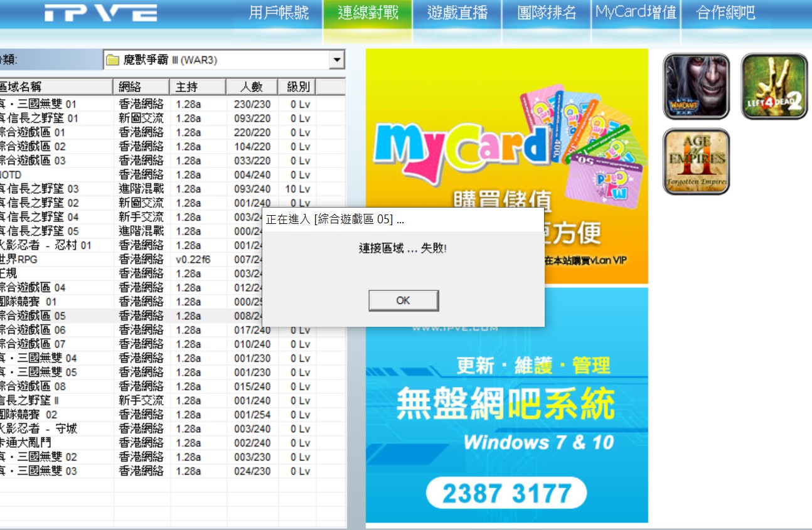Open the 用戶帳號 tab
The width and height of the screenshot is (812, 530).
pos(279,13)
